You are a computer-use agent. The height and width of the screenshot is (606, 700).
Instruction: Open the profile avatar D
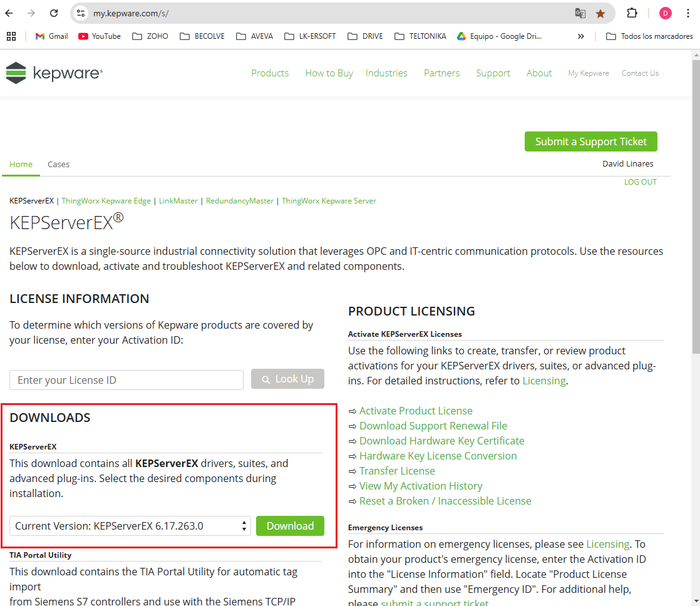click(665, 13)
